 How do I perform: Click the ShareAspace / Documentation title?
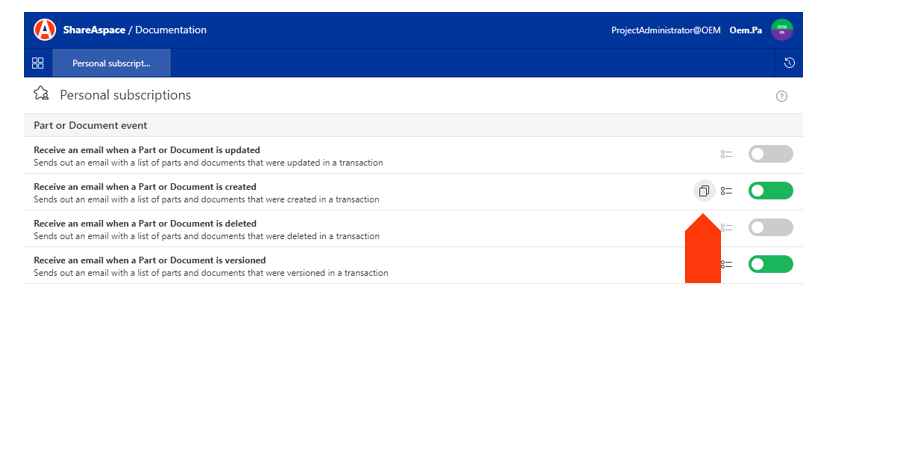(135, 30)
